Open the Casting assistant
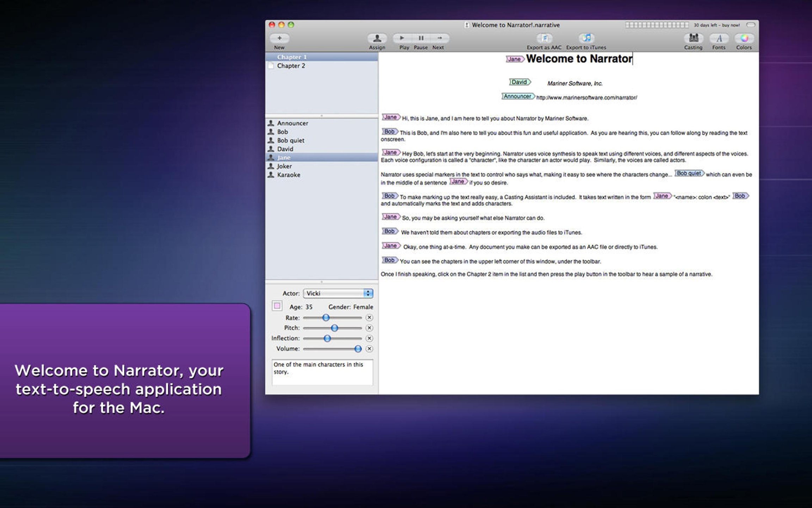This screenshot has width=812, height=508. coord(694,38)
